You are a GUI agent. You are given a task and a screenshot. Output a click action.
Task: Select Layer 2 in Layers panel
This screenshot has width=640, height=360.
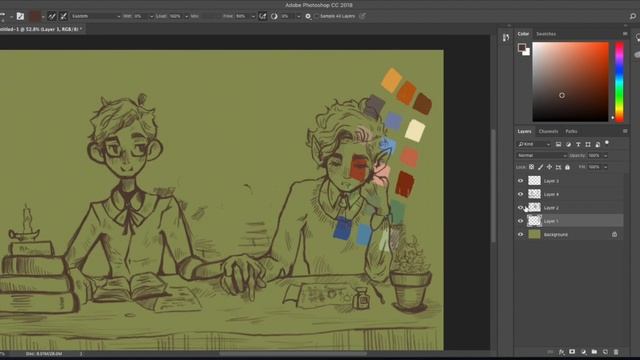[569, 208]
